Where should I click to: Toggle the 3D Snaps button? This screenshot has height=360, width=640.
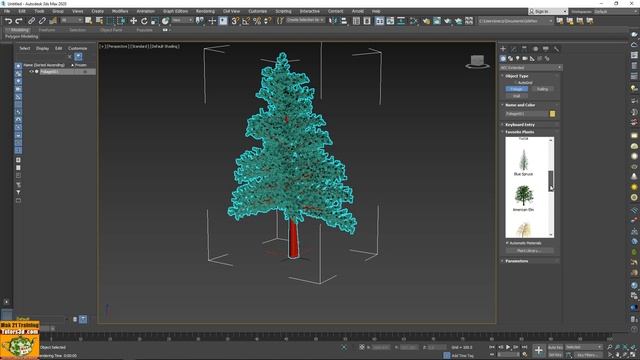(235, 21)
